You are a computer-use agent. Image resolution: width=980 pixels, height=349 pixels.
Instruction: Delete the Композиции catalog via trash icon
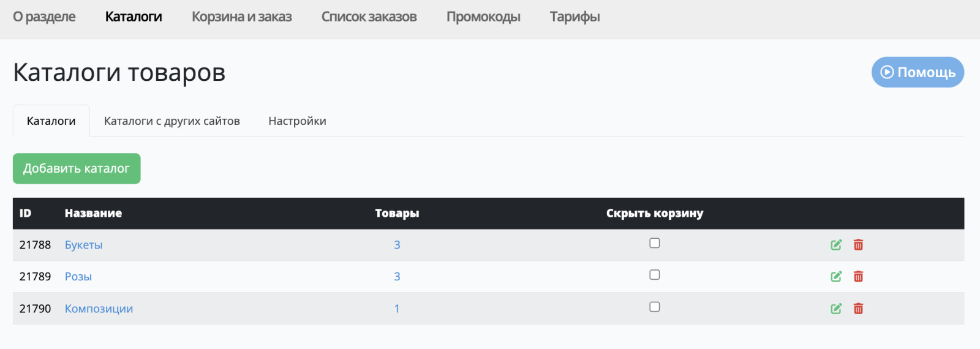point(858,309)
